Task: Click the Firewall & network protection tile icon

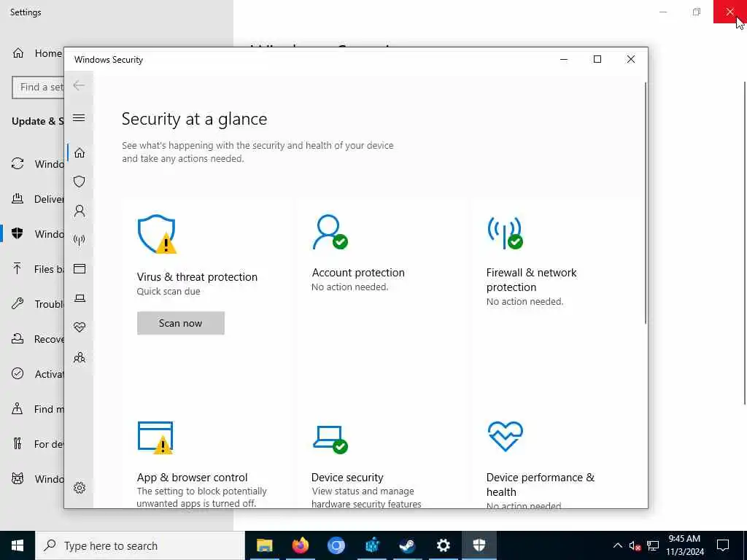Action: point(505,233)
